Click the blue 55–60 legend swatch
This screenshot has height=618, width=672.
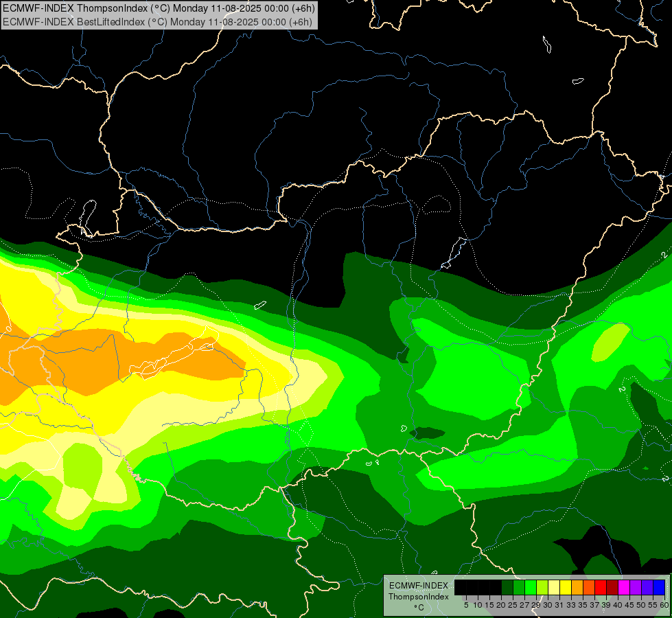pos(659,587)
